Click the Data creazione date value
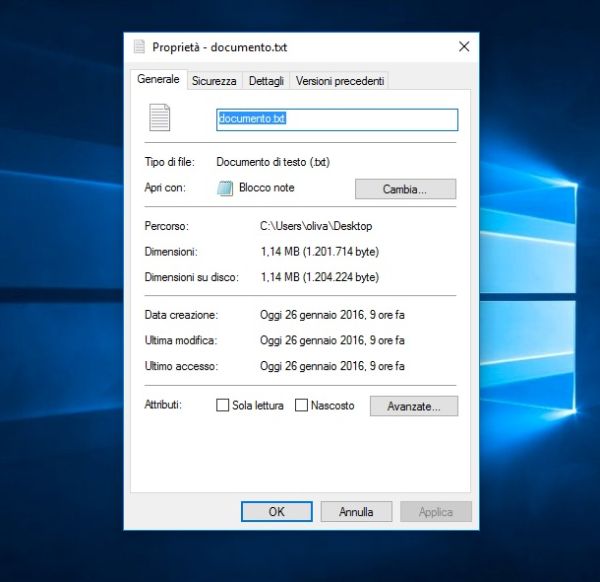The height and width of the screenshot is (582, 600). click(x=332, y=315)
